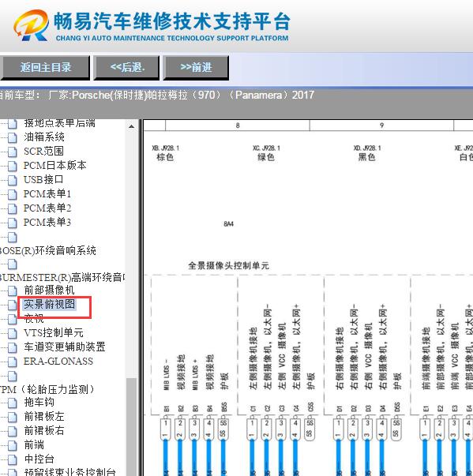The height and width of the screenshot is (476, 473).
Task: Click the 棕色 connector label XB.J928.1
Action: tap(165, 152)
